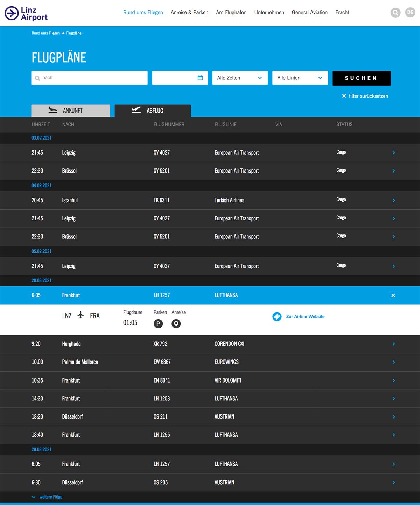Image resolution: width=420 pixels, height=505 pixels.
Task: Expand the Hurghada XR 792 flight row
Action: click(393, 344)
